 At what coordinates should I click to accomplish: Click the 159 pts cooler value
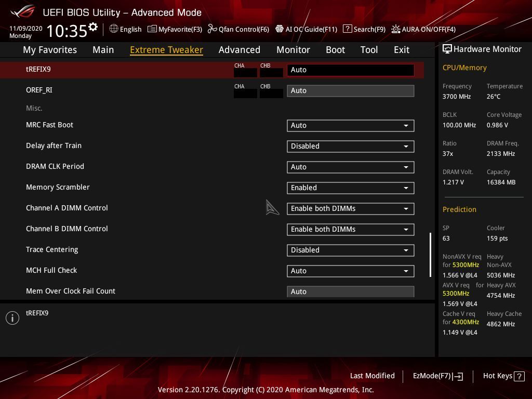[x=497, y=238]
